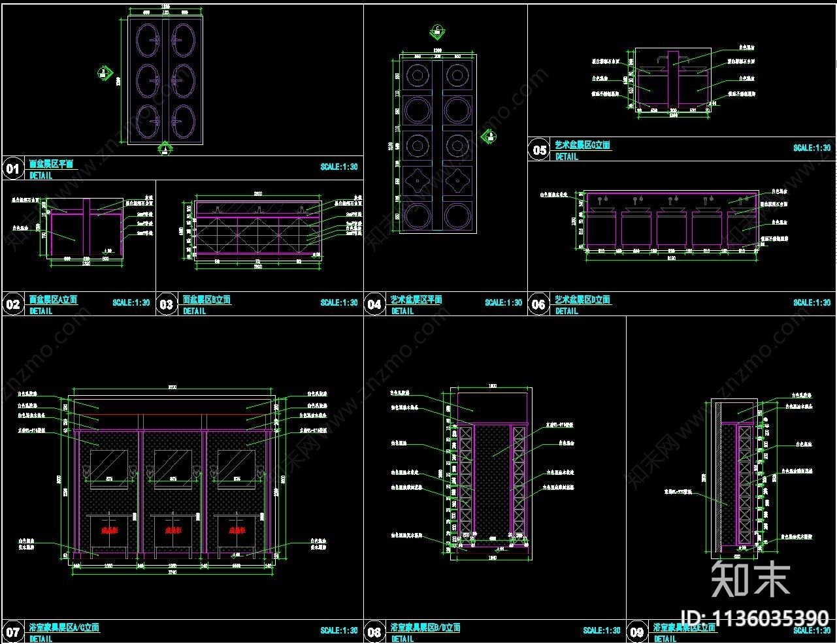
Task: Click the 07 detail number bubble
Action: coord(13,632)
